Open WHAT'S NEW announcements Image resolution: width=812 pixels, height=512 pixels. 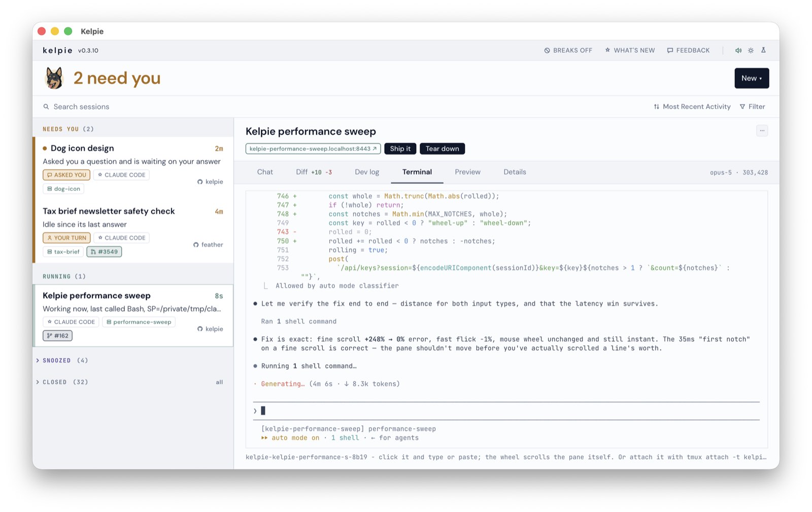point(630,50)
